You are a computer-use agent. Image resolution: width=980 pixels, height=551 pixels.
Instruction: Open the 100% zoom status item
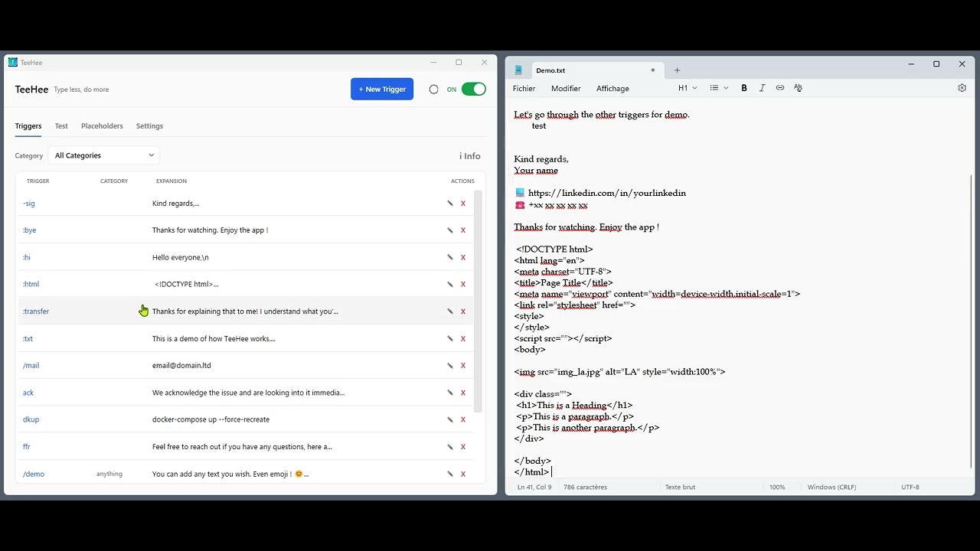(777, 487)
